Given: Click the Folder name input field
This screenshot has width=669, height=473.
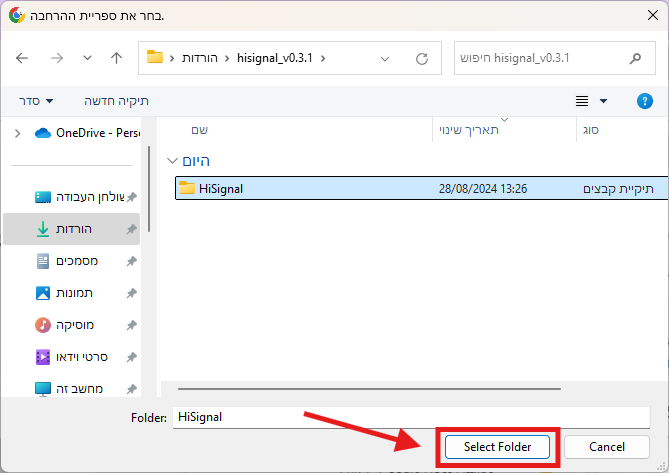Looking at the screenshot, I should (x=410, y=415).
